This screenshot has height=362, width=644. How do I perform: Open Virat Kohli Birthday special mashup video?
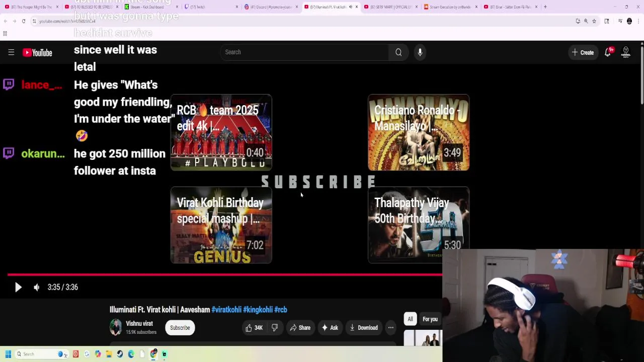coord(221,225)
